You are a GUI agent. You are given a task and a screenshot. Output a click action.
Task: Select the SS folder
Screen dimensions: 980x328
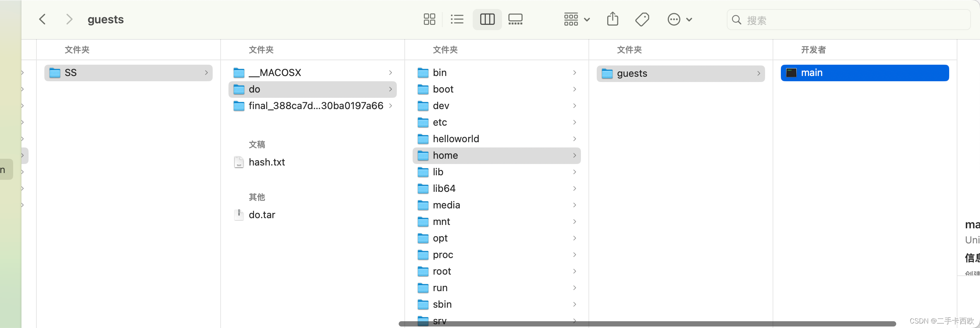(128, 73)
